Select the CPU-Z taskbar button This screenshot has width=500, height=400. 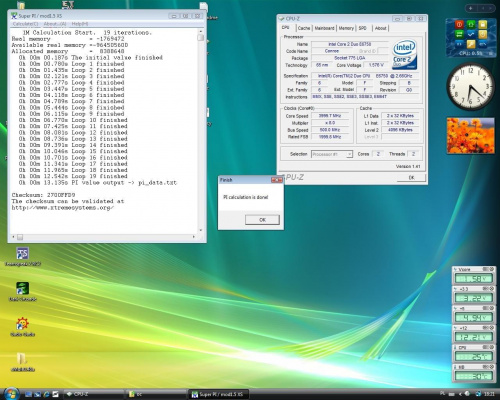(93, 394)
